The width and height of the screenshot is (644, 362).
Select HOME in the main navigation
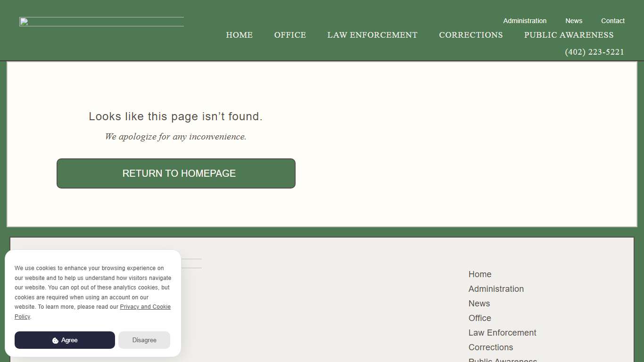tap(239, 35)
